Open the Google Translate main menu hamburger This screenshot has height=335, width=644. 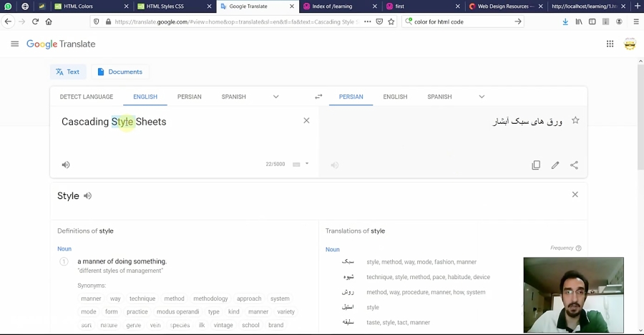pos(15,44)
